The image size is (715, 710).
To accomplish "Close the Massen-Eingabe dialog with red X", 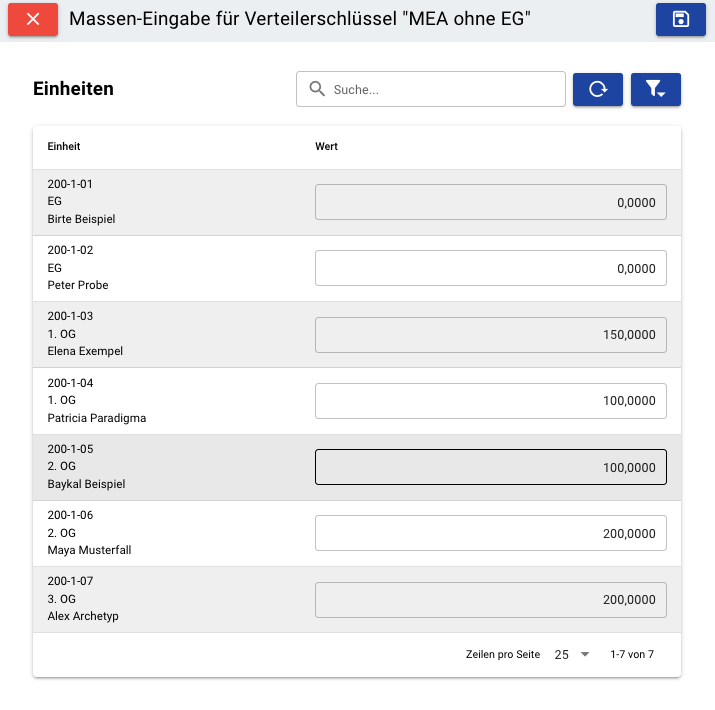I will tap(33, 19).
